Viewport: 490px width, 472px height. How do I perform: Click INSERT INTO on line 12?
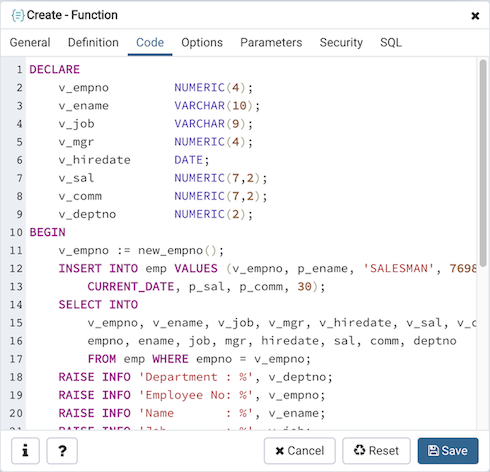(x=98, y=268)
